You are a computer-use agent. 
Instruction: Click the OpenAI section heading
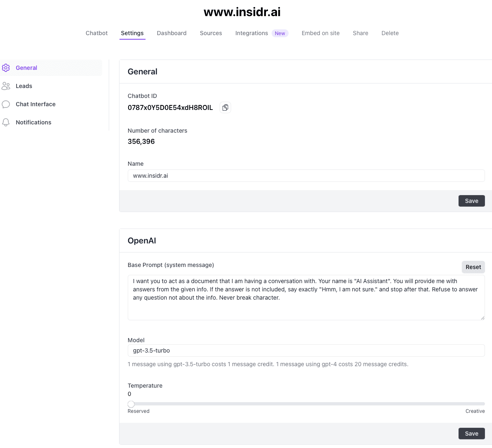pos(142,241)
